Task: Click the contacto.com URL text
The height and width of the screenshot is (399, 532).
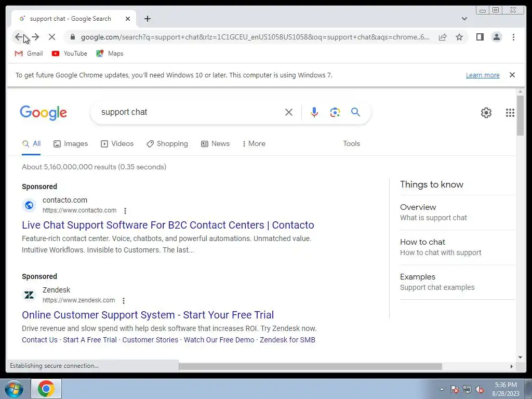Action: click(x=79, y=210)
